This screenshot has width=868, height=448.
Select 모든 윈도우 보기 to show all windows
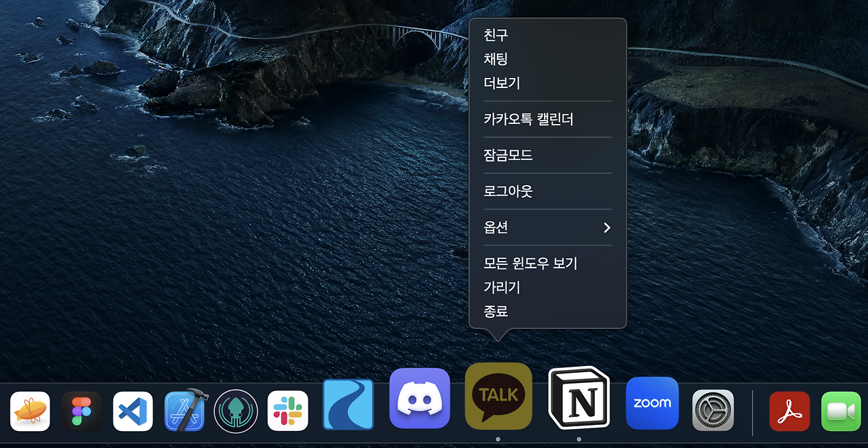pos(530,264)
